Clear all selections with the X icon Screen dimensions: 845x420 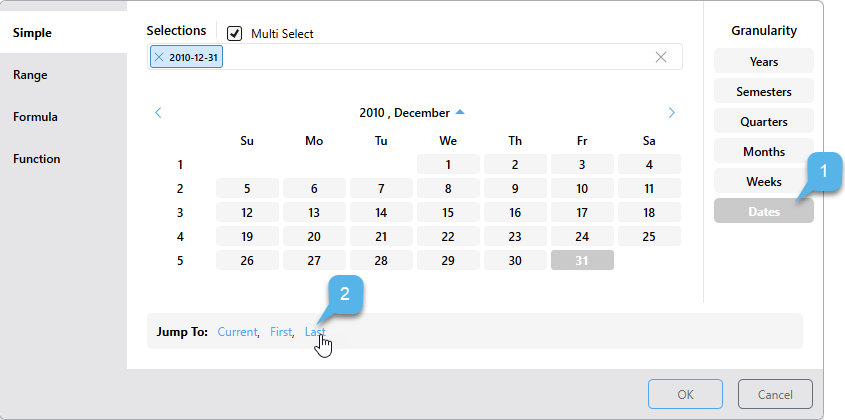(x=661, y=57)
